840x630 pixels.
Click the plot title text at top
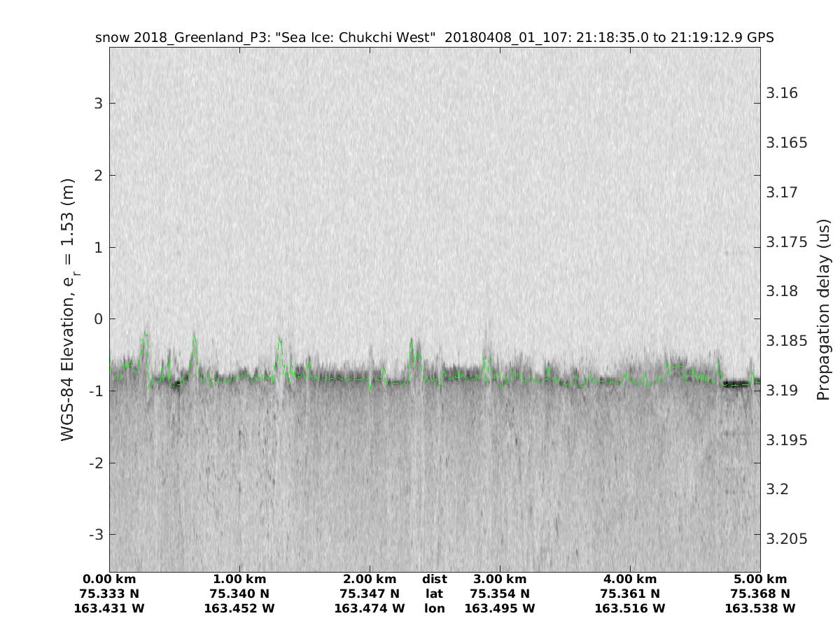pyautogui.click(x=434, y=37)
